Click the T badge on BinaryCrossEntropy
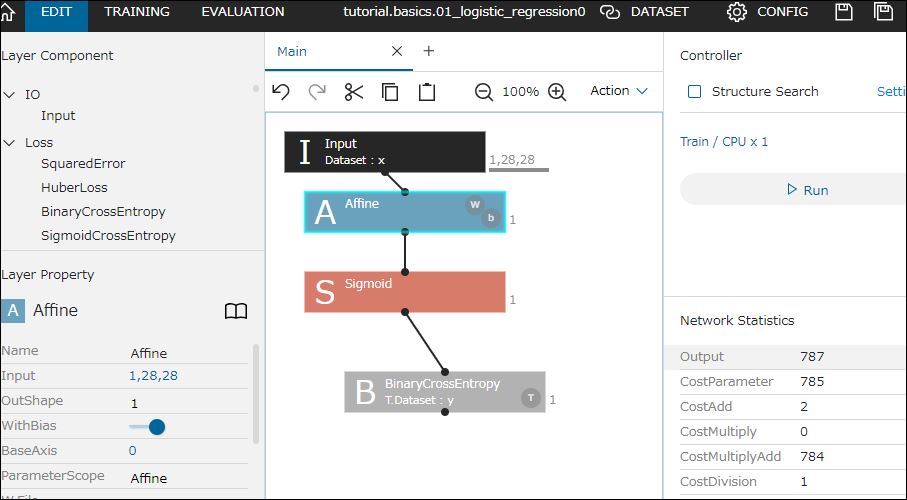 [530, 398]
